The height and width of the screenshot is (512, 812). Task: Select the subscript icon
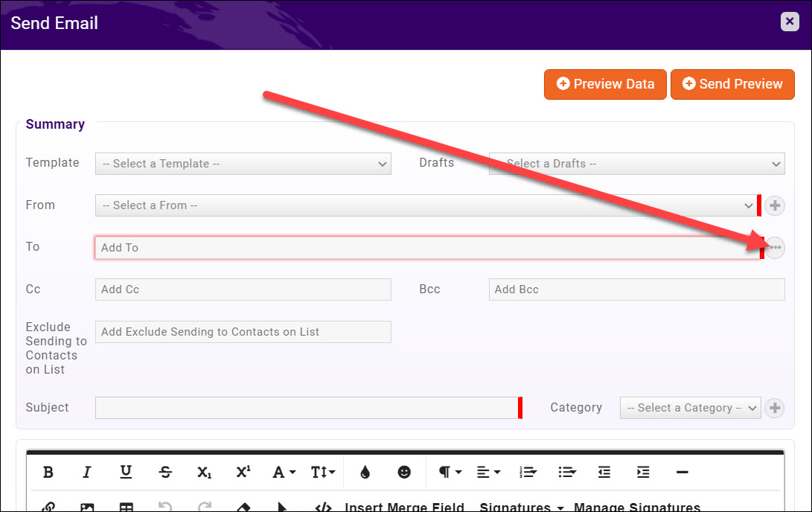tap(204, 472)
